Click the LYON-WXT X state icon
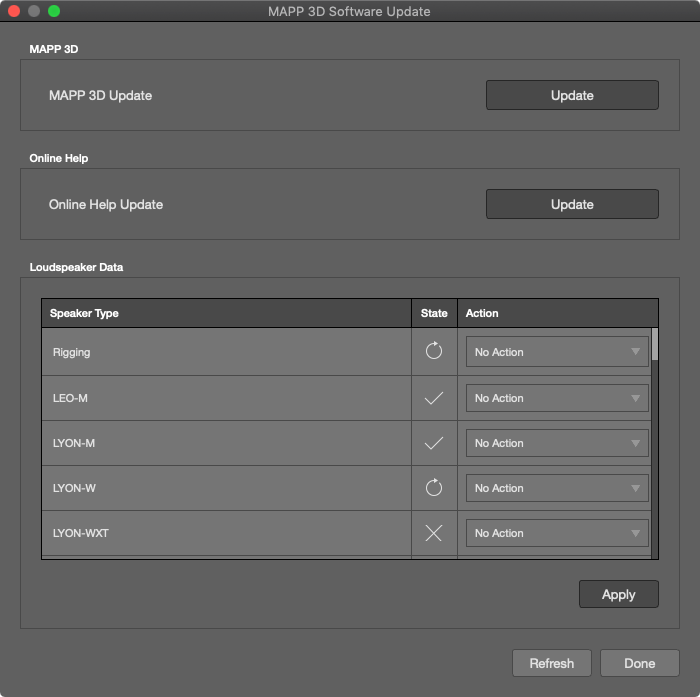 [x=433, y=533]
